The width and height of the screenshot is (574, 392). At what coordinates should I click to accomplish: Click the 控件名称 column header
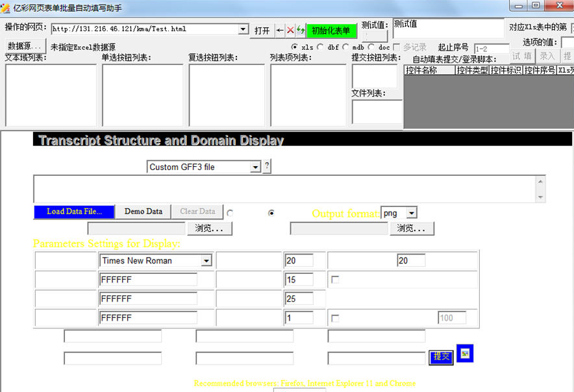pyautogui.click(x=429, y=70)
